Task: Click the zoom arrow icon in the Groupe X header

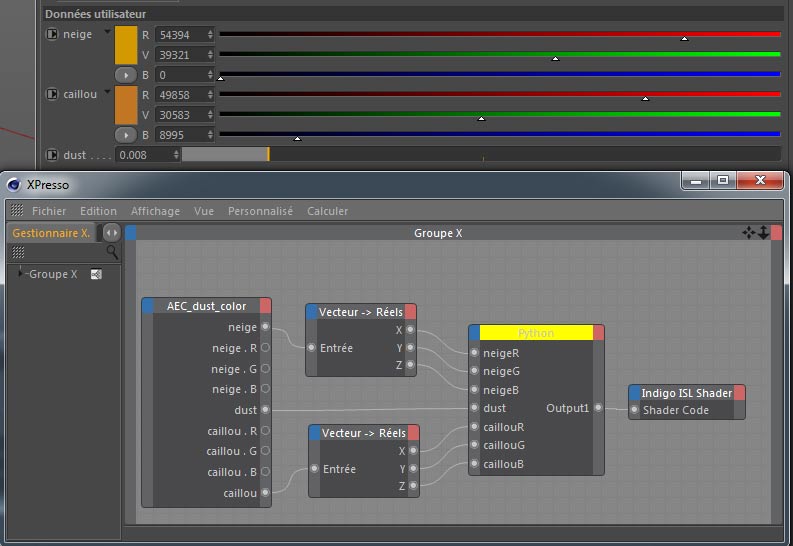Action: click(764, 233)
